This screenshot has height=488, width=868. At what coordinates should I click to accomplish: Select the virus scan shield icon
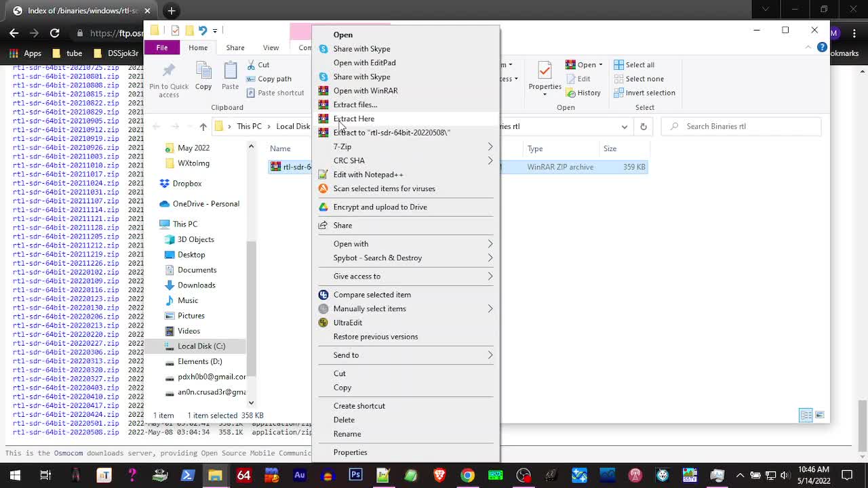click(x=323, y=188)
